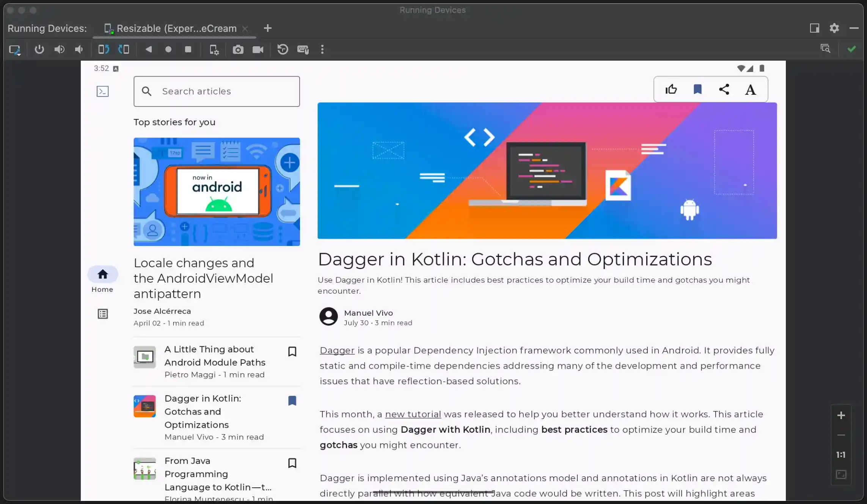Viewport: 867px width, 504px height.
Task: Click the power button in emulator toolbar
Action: pyautogui.click(x=39, y=49)
